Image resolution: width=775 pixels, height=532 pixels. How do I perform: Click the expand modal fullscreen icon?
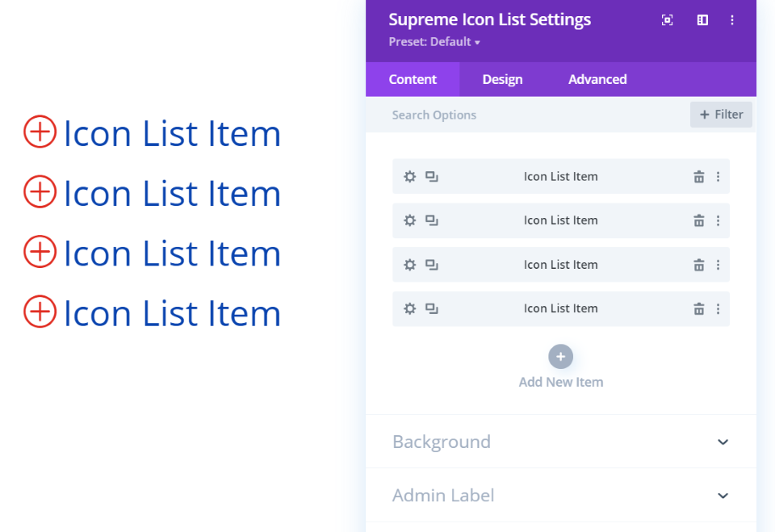[x=668, y=19]
